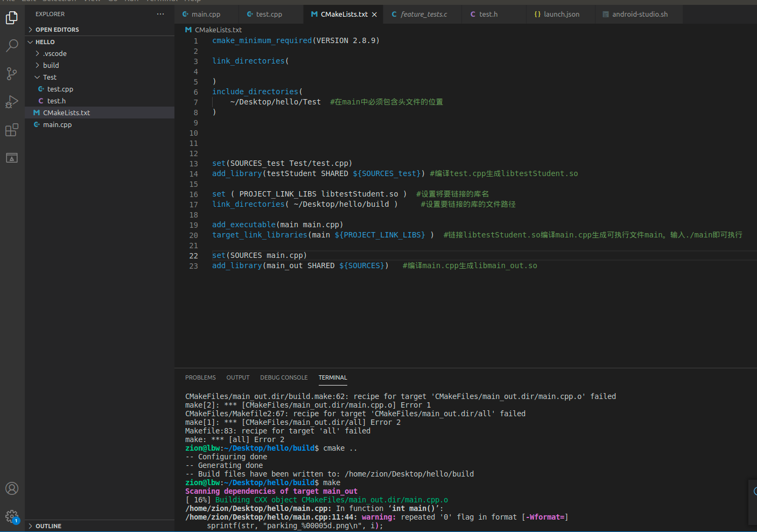Open main.cpp in the explorer tree
The width and height of the screenshot is (757, 532).
point(100,124)
